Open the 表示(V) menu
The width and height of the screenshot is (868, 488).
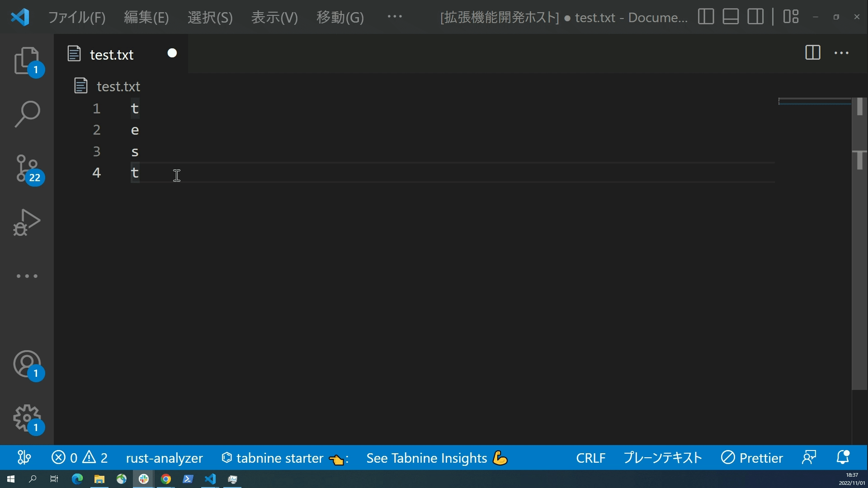274,17
